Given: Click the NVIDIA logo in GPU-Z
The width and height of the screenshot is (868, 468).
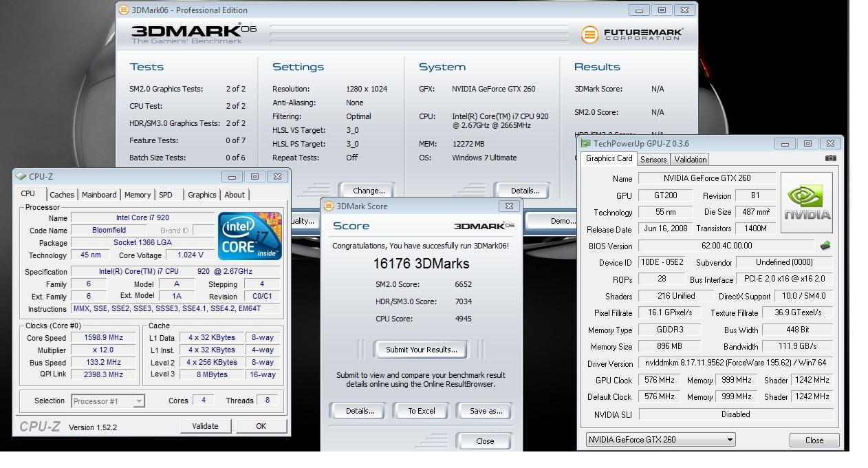Looking at the screenshot, I should click(807, 203).
